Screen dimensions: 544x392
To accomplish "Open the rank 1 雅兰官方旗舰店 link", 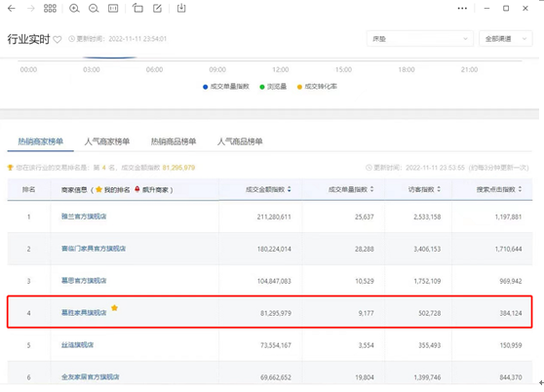I will [84, 216].
